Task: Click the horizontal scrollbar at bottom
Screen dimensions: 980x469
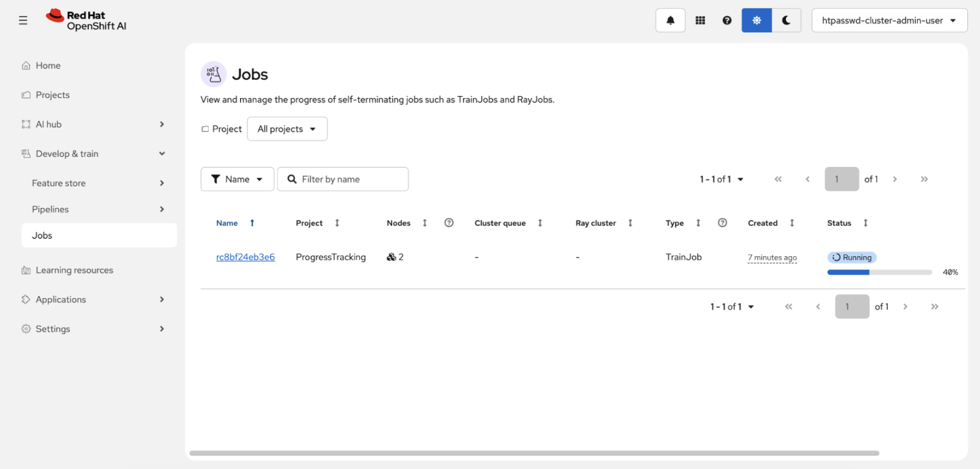Action: [x=534, y=453]
